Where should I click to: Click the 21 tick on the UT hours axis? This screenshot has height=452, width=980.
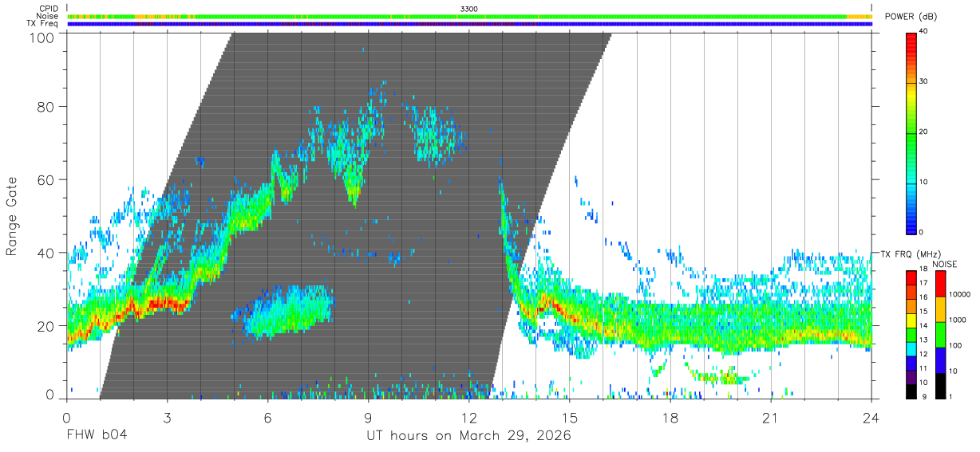pos(771,417)
